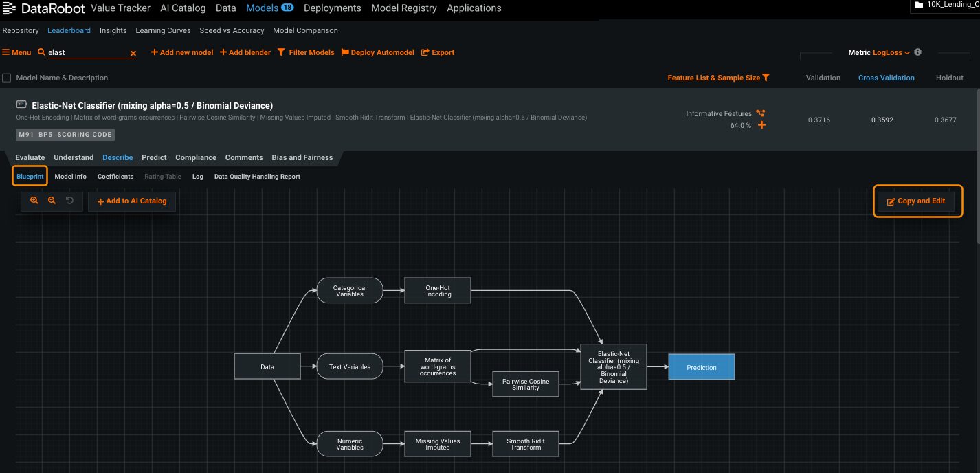
Task: Clear the model search with the X icon
Action: coord(133,53)
